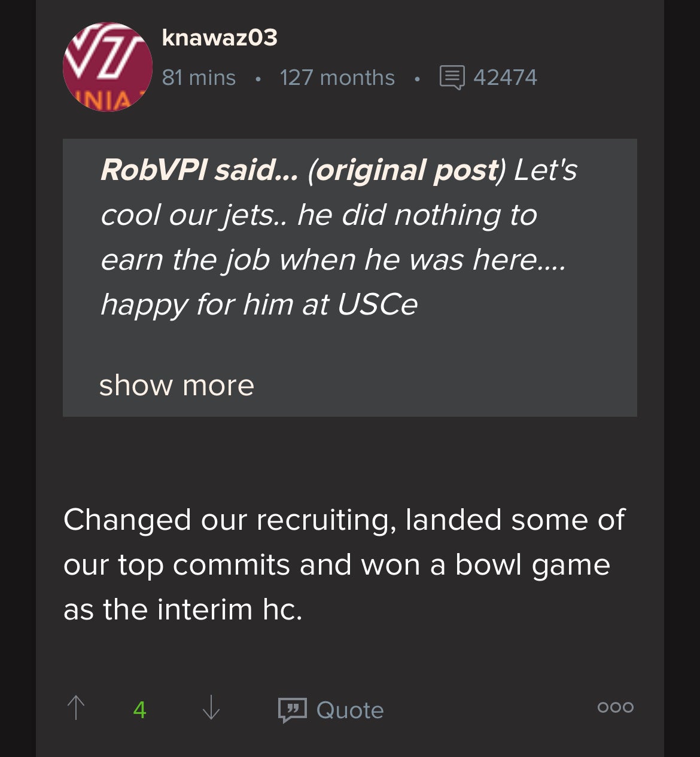The image size is (700, 757).
Task: Click the 81 mins timestamp
Action: [199, 78]
